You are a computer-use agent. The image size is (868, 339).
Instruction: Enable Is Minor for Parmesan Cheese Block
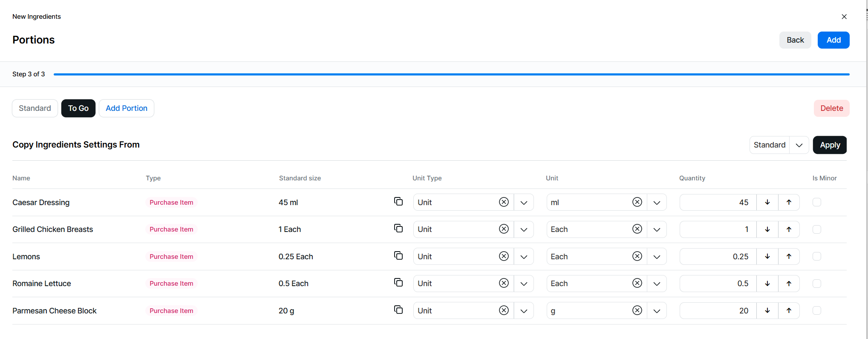coord(817,310)
